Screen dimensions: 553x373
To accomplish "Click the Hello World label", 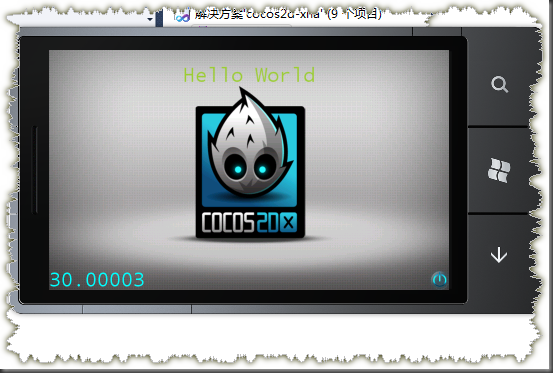I will (249, 75).
